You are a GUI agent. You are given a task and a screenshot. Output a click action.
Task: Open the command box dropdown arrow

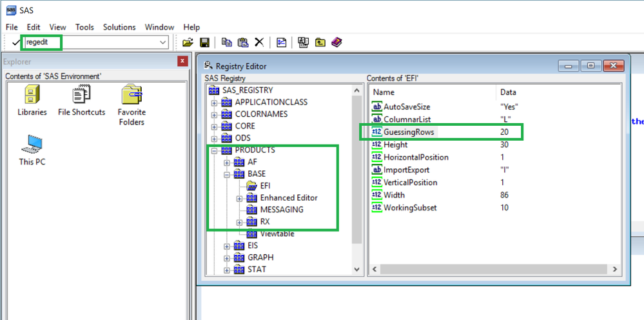point(163,43)
